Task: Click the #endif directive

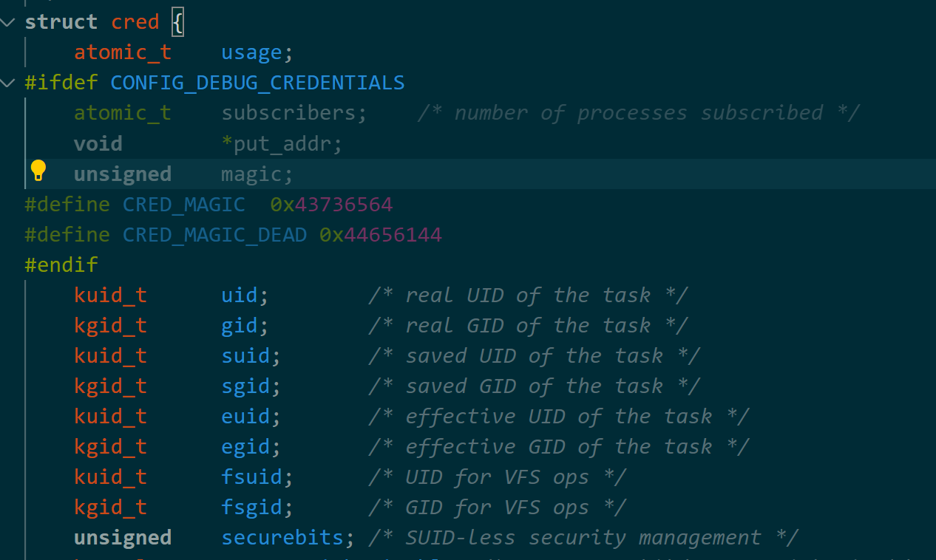Action: (x=61, y=264)
